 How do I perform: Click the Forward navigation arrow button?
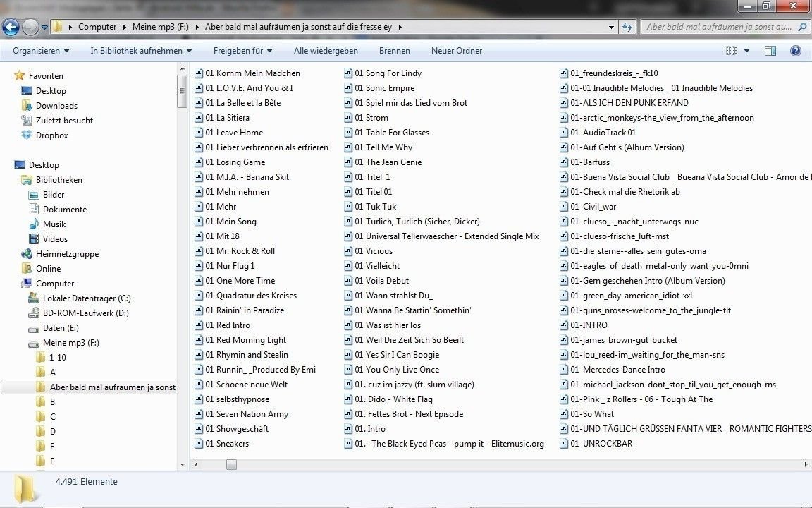pos(30,27)
